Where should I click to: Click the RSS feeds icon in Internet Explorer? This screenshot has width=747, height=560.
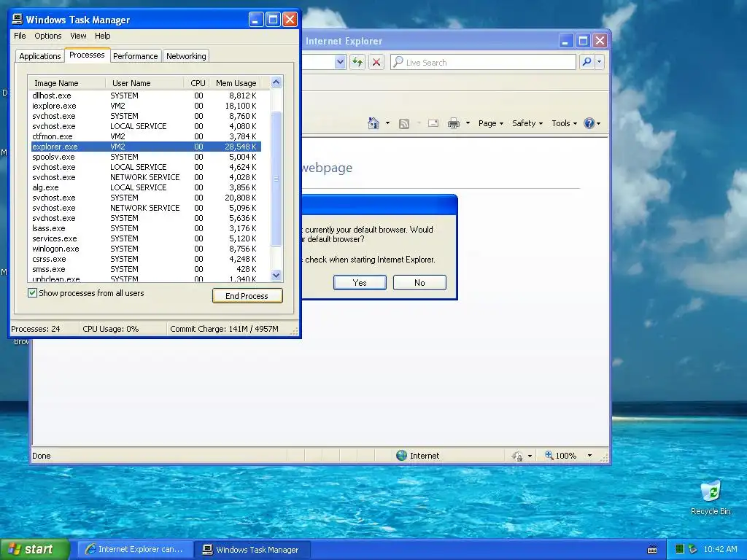click(x=404, y=124)
